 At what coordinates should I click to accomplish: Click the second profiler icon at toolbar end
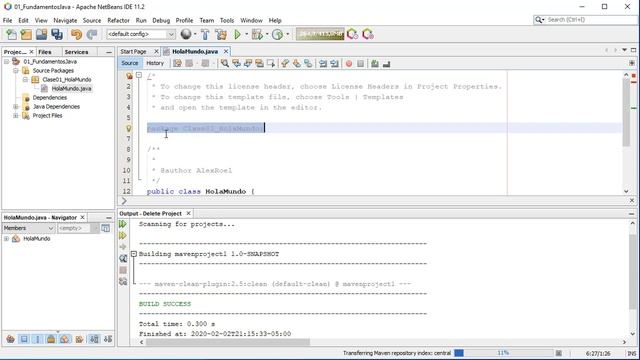368,34
